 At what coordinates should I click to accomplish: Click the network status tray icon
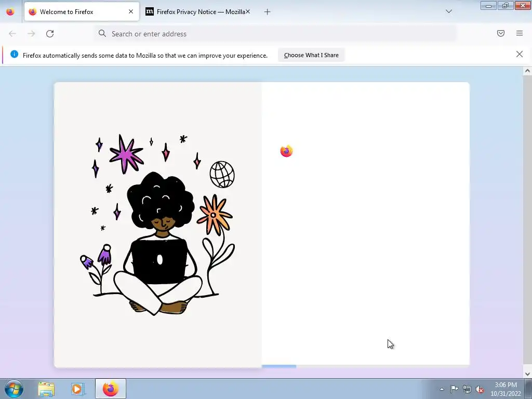coord(467,389)
